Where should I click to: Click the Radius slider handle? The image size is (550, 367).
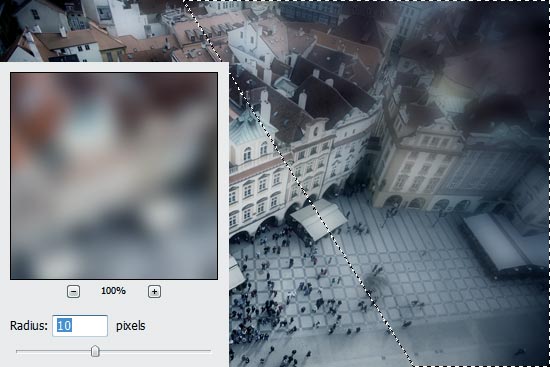pos(95,351)
